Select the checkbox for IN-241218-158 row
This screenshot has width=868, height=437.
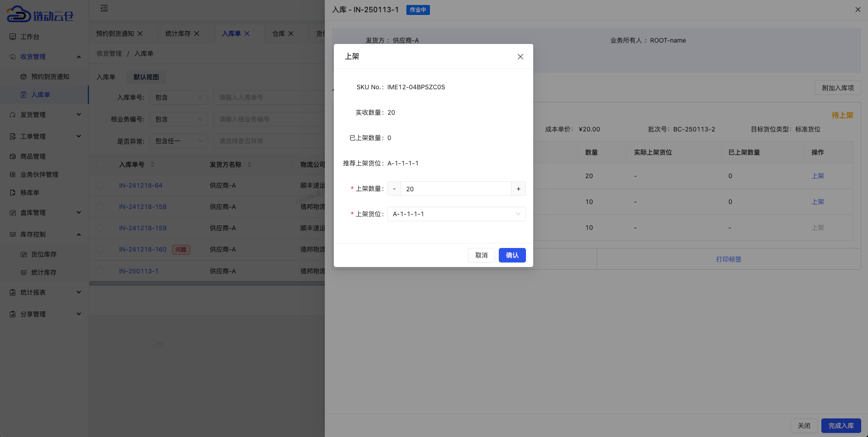(x=101, y=207)
